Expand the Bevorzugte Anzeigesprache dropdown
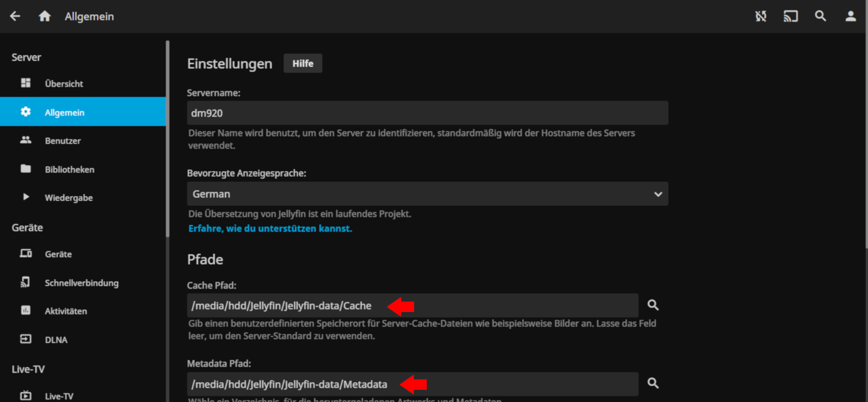Image resolution: width=868 pixels, height=402 pixels. 427,194
